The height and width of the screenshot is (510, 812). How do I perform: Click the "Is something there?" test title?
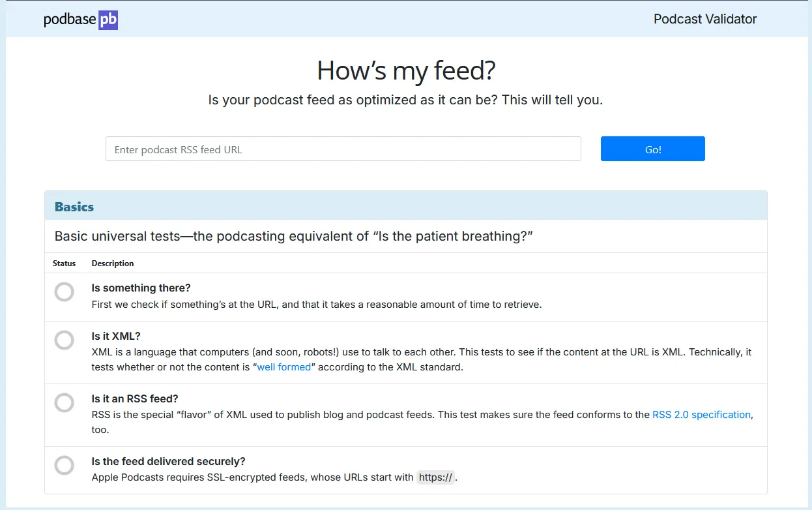[141, 288]
